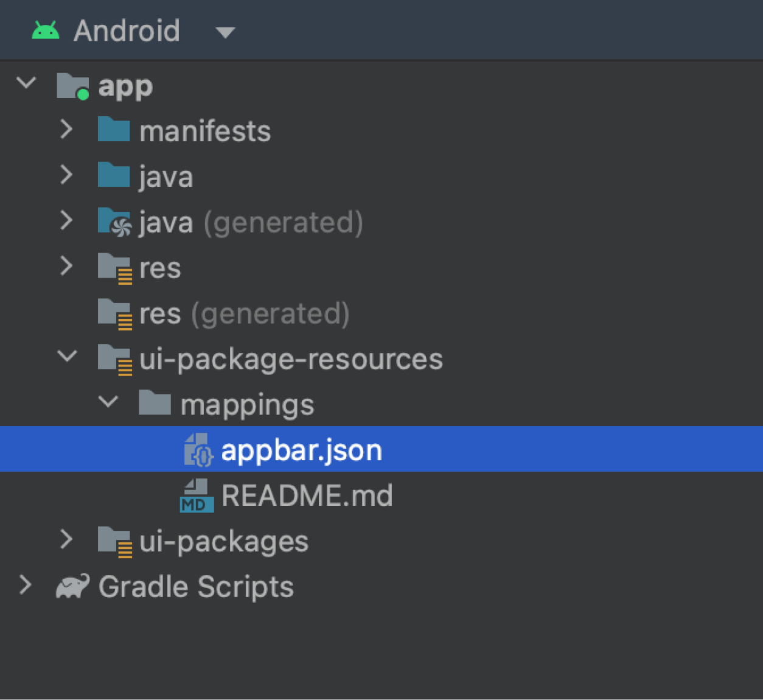Viewport: 763px width, 700px height.
Task: Click the ui-package-resources folder icon
Action: pyautogui.click(x=115, y=360)
